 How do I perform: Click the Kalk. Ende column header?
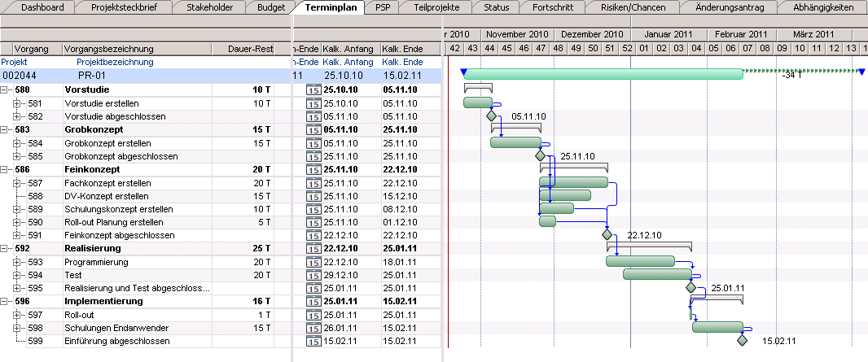[410, 49]
